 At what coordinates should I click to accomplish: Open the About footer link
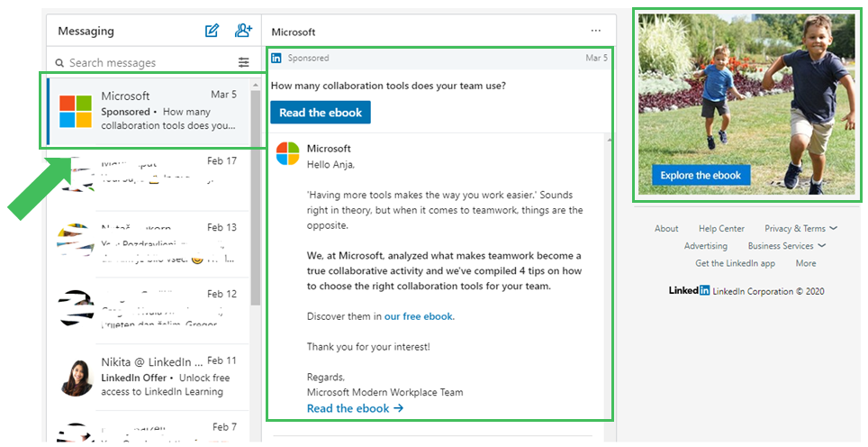666,228
